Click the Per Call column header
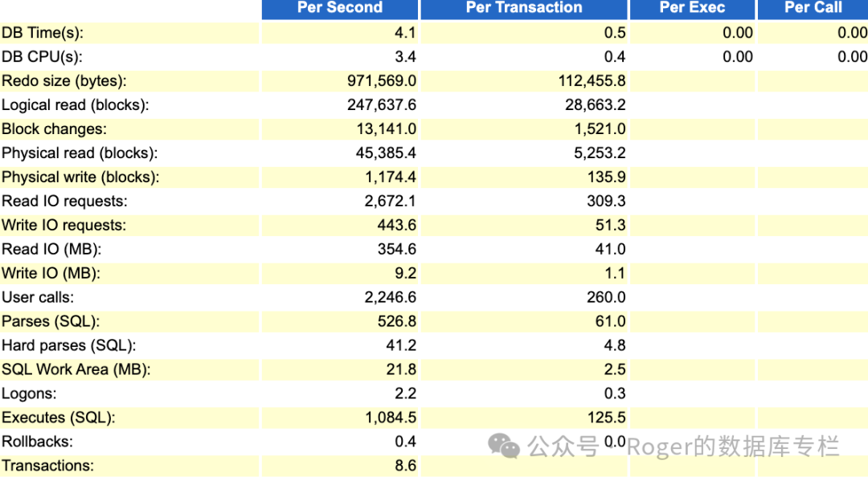 pos(813,8)
